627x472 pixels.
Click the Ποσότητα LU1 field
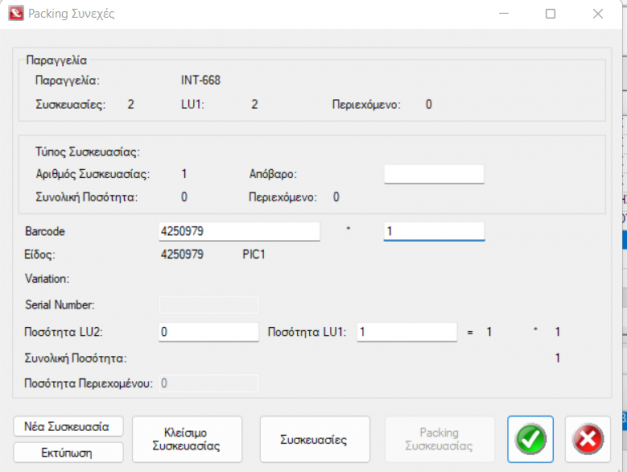[x=407, y=332]
